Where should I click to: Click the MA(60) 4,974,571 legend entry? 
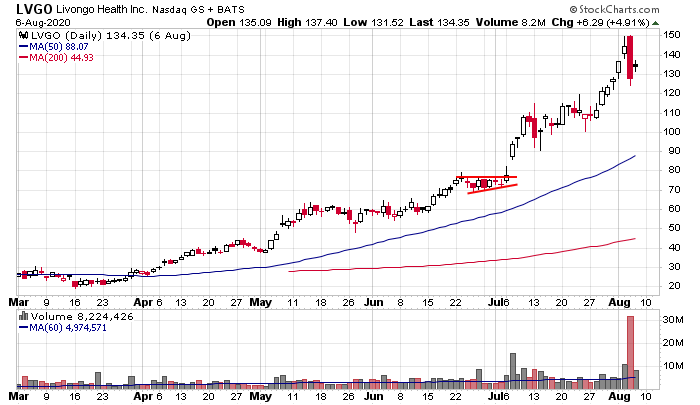68,328
